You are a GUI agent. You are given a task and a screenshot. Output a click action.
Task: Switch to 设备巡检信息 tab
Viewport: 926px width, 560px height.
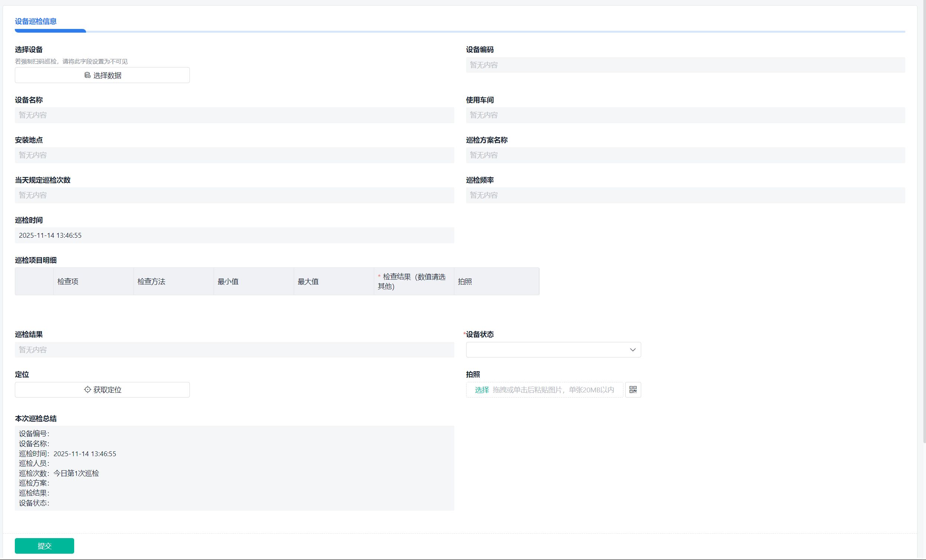tap(36, 22)
